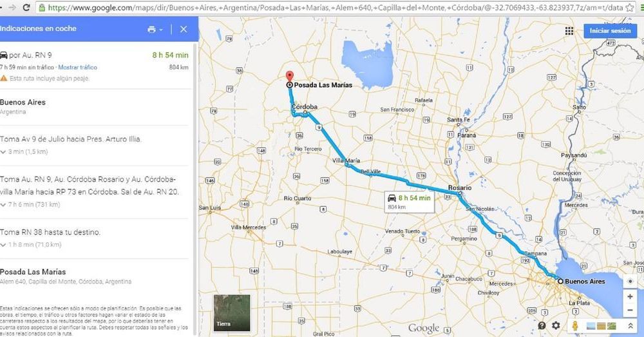Open the Google apps grid icon

pos(569,31)
